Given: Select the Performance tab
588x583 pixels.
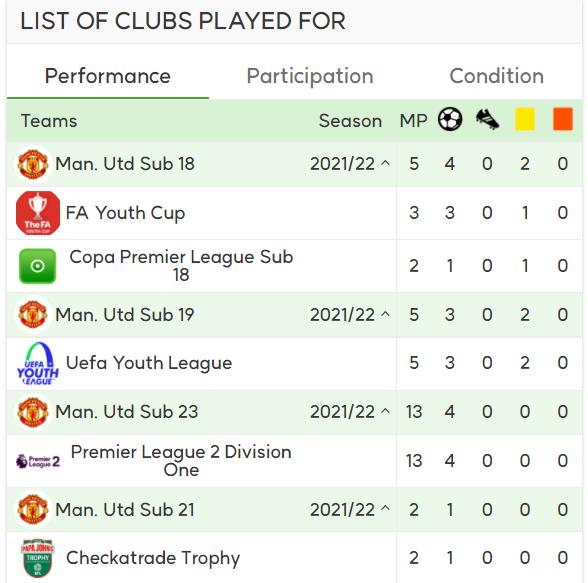Looking at the screenshot, I should coord(108,76).
